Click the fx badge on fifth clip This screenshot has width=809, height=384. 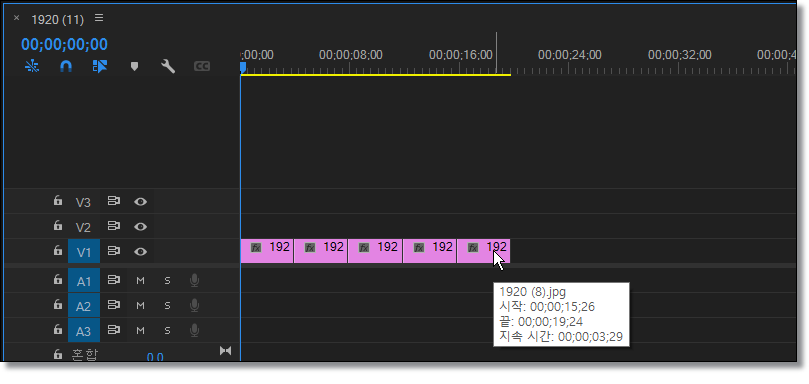[x=473, y=248]
